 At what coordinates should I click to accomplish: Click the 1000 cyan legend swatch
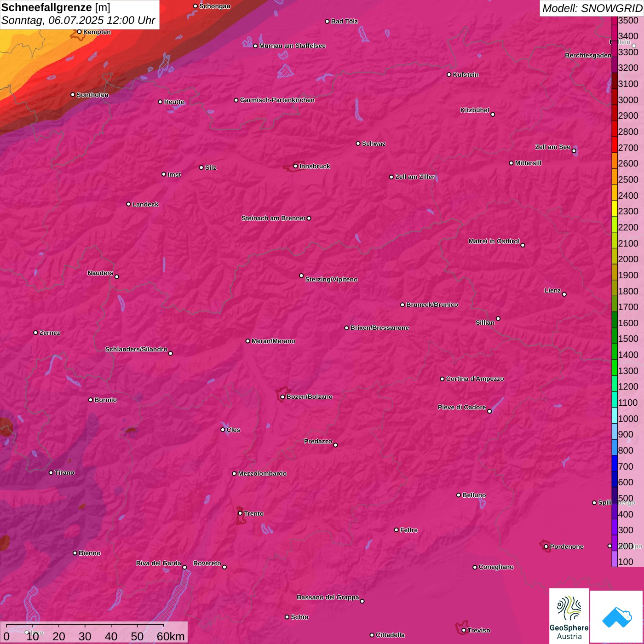click(614, 415)
